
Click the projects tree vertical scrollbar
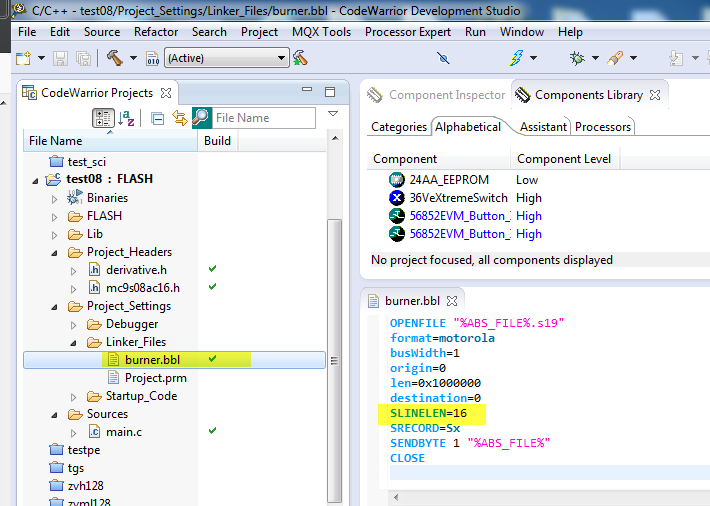click(335, 360)
